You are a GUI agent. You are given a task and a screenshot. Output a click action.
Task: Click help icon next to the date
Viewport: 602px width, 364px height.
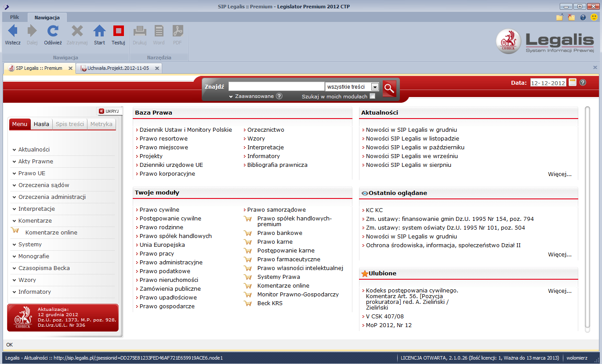(583, 82)
